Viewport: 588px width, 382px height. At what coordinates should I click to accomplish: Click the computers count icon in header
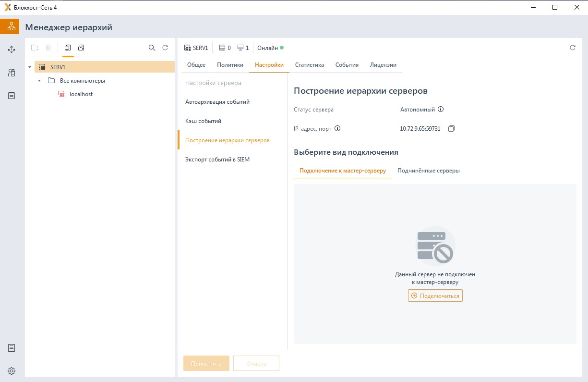tap(240, 48)
